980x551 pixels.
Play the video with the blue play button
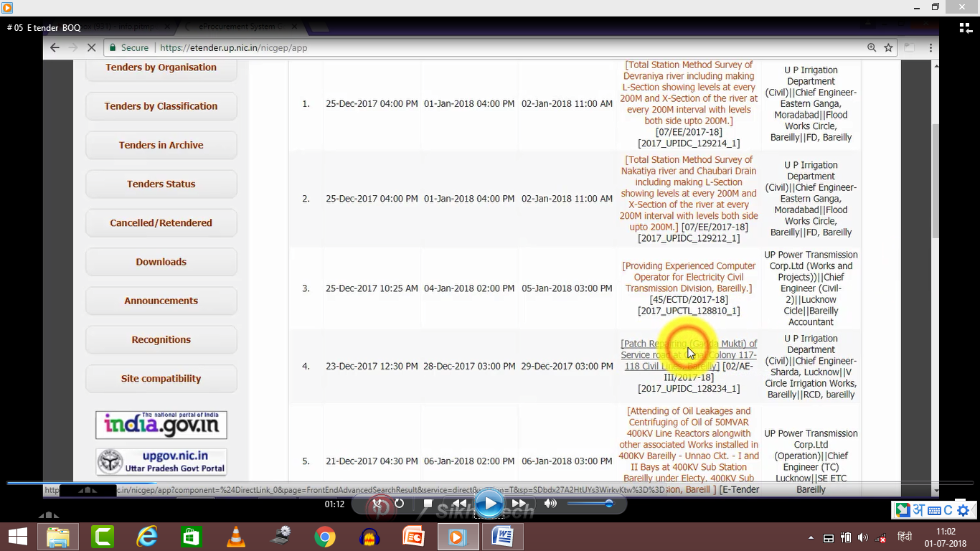pos(490,504)
